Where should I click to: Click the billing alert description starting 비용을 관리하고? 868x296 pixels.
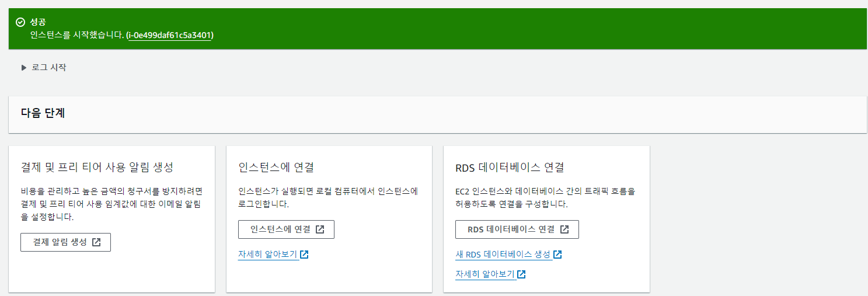pyautogui.click(x=111, y=204)
